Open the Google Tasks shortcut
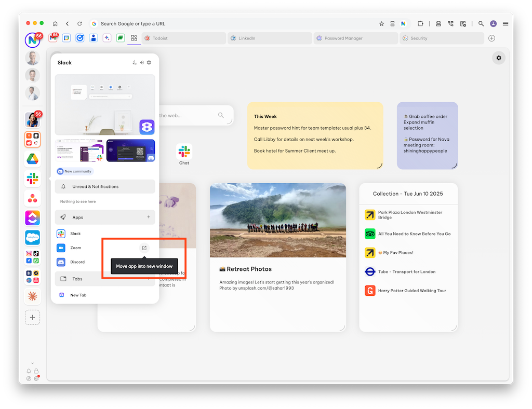The image size is (532, 409). pos(80,38)
